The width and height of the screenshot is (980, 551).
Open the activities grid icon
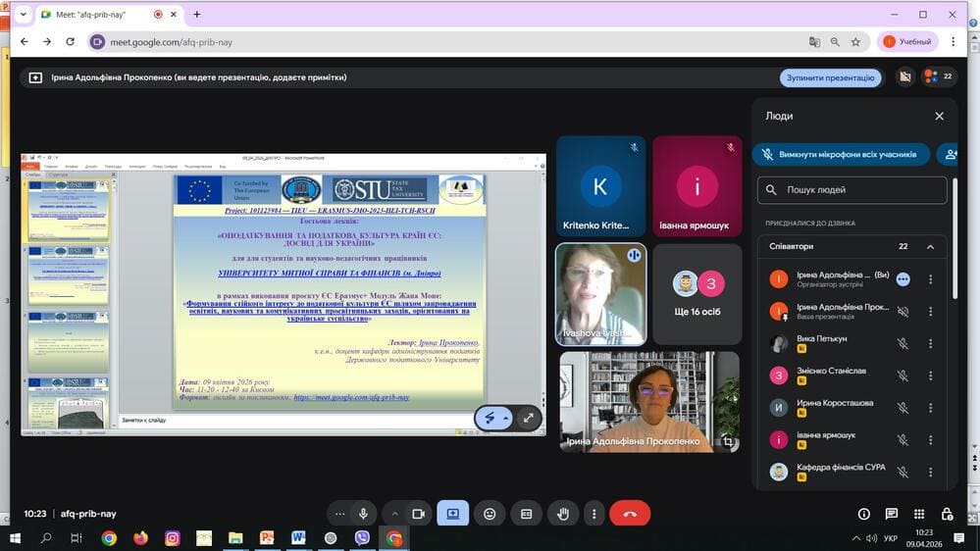point(919,514)
